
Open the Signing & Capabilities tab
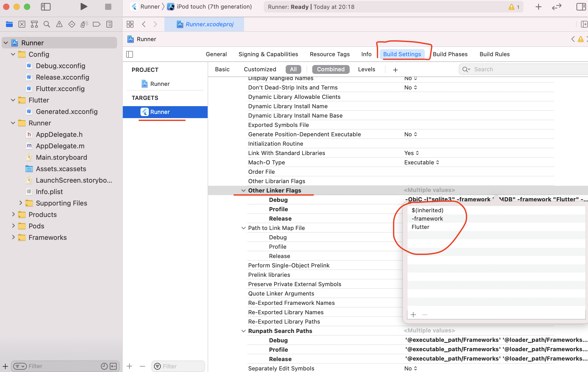click(268, 54)
